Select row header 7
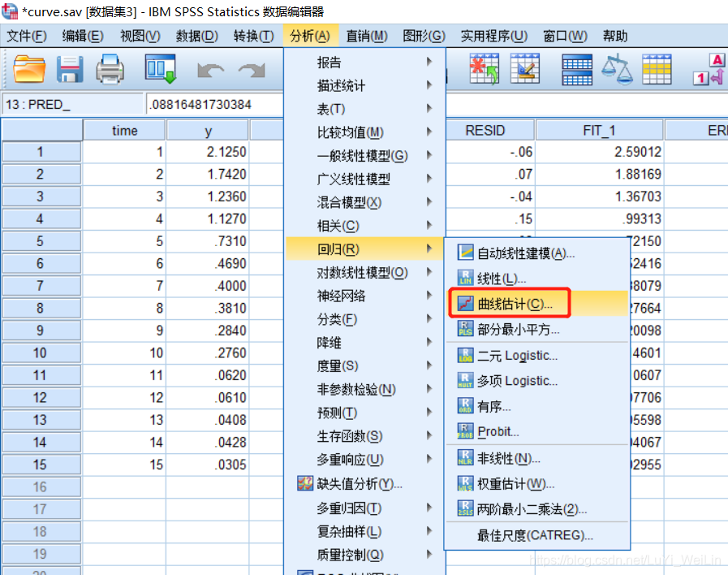 (x=41, y=286)
